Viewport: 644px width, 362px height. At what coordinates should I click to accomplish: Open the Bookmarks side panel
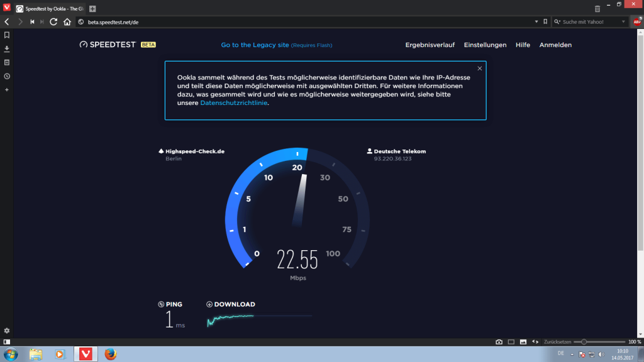pos(6,35)
